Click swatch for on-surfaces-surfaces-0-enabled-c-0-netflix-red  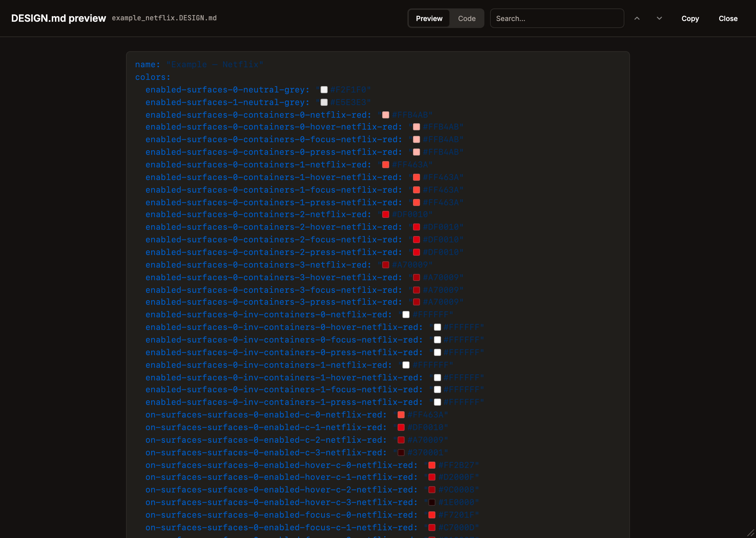coord(401,415)
